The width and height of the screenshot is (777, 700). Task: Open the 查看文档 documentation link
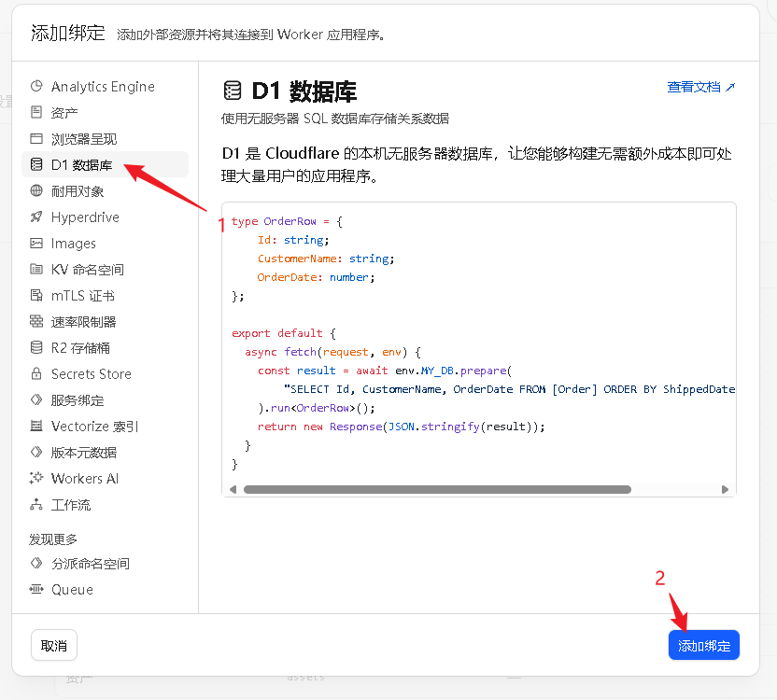pyautogui.click(x=700, y=87)
